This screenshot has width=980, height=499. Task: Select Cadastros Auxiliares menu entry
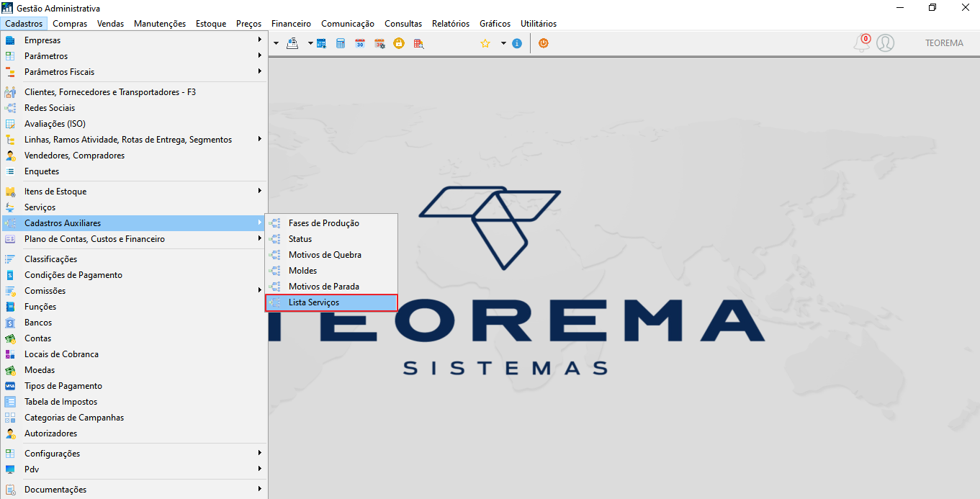click(x=134, y=223)
